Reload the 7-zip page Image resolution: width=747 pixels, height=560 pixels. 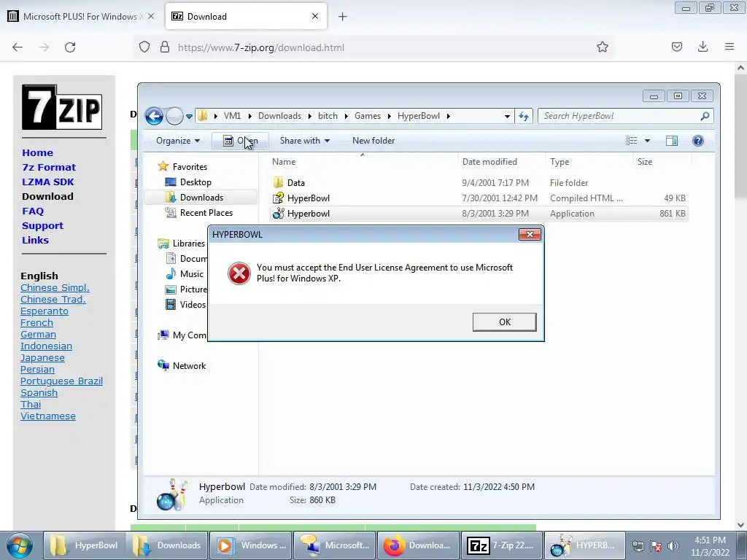pos(70,47)
